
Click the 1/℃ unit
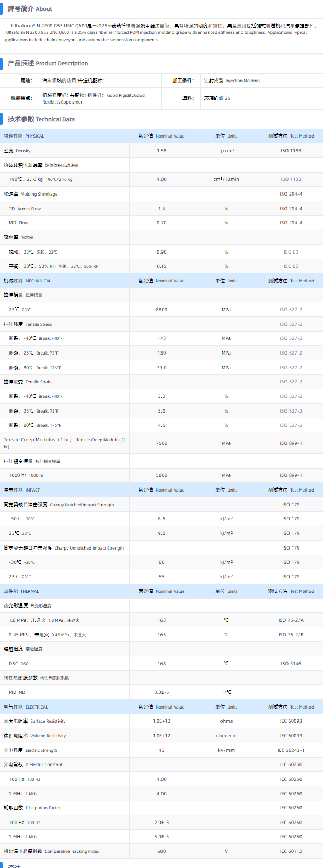[226, 692]
